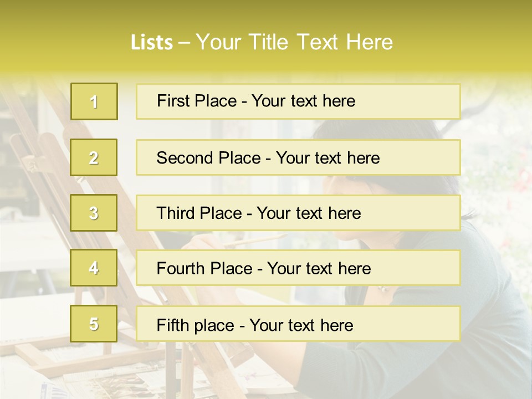
Task: Click "Your Title Text Here" in the title
Action: [294, 42]
